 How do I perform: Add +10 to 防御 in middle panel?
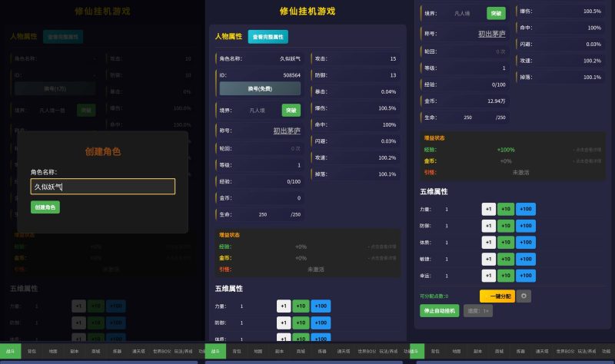coord(301,323)
